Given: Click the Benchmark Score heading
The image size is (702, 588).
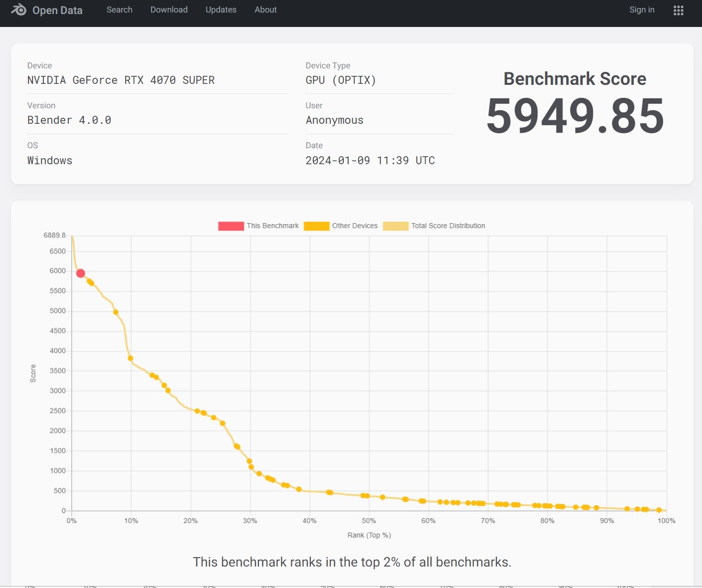Looking at the screenshot, I should coord(575,79).
